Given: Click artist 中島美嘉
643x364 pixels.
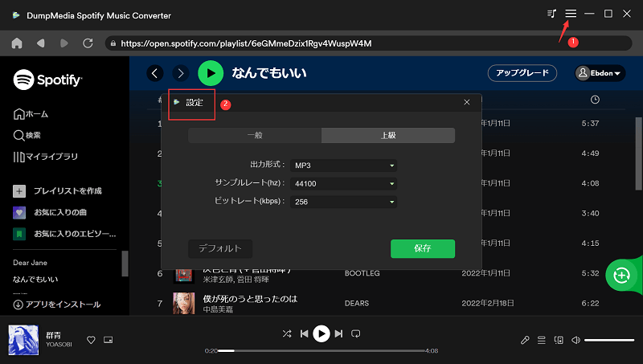Looking at the screenshot, I should [x=218, y=309].
